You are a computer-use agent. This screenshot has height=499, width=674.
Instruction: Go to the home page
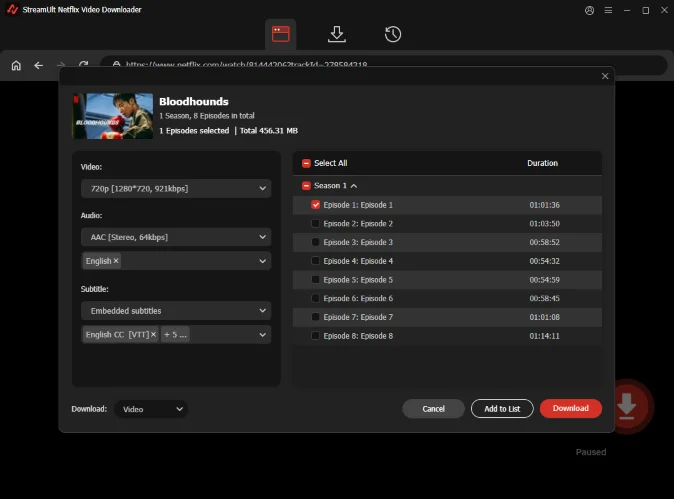[16, 65]
